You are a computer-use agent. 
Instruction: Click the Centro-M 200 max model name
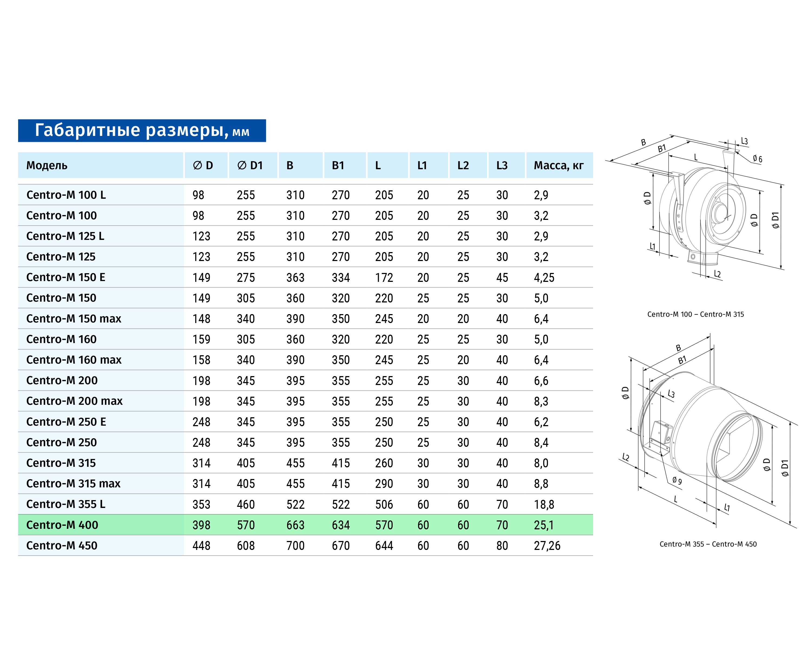tap(74, 401)
